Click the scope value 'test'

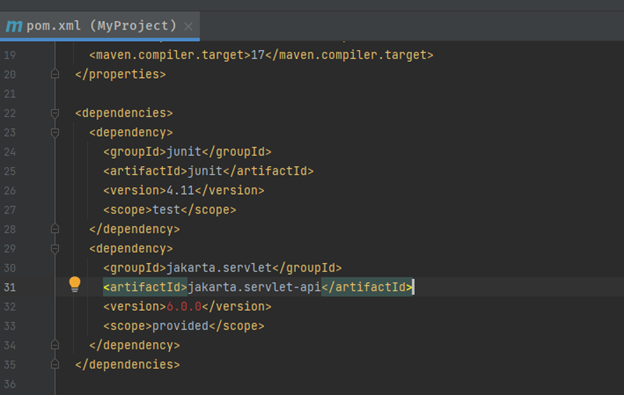coord(166,210)
